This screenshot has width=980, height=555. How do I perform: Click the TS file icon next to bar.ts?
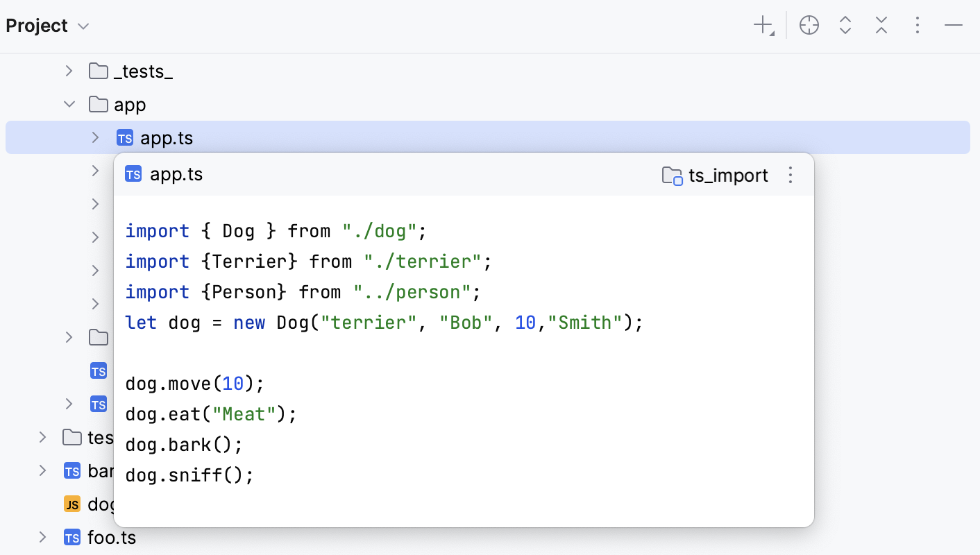(72, 470)
